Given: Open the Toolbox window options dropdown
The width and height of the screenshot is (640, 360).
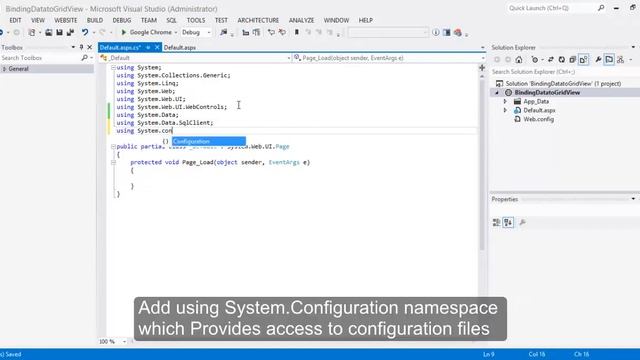Looking at the screenshot, I should point(73,47).
